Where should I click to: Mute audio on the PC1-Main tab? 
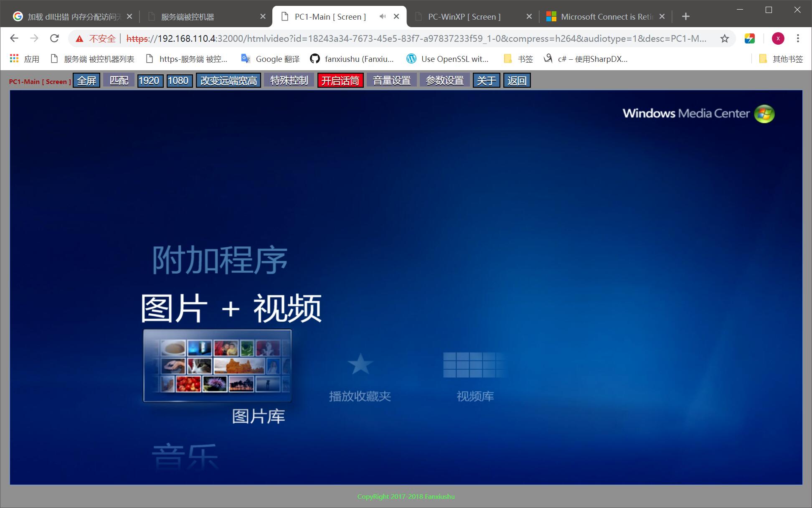pos(382,16)
